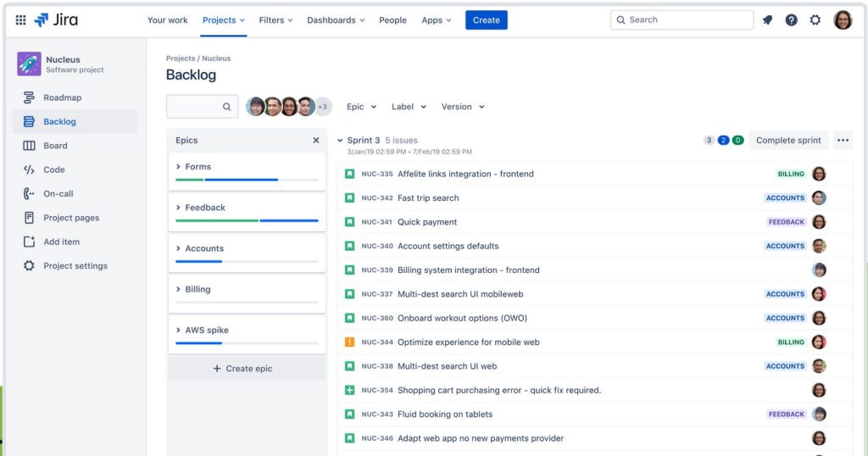Open issue Onboard workout options (OWO)
868x456 pixels.
click(462, 318)
